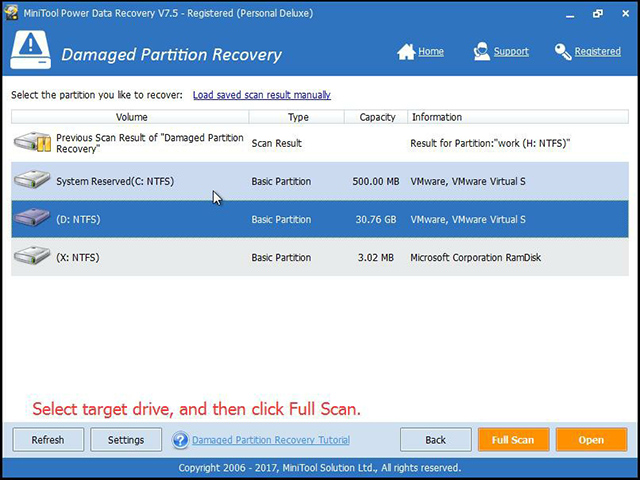
Task: Sort by the Type column header
Action: click(298, 117)
